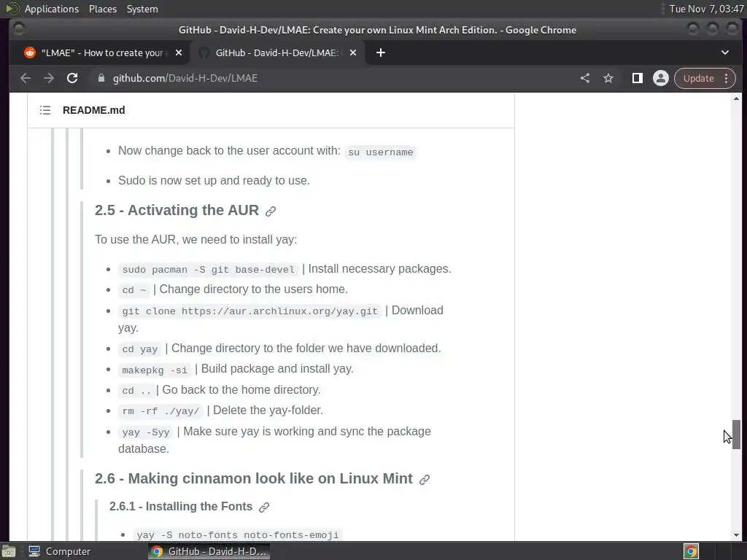Click the "yay -Syy" code snippet
Image resolution: width=747 pixels, height=560 pixels.
pos(146,432)
